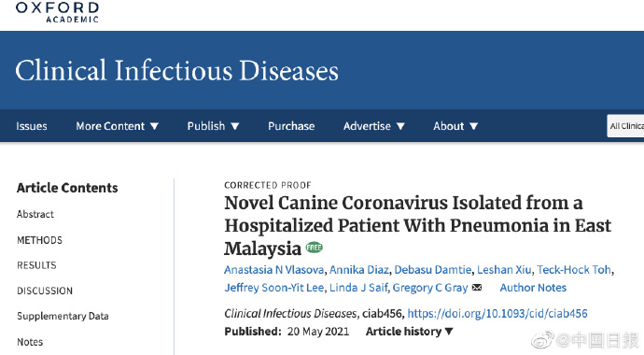
Task: Open the Author Notes link
Action: tap(533, 288)
